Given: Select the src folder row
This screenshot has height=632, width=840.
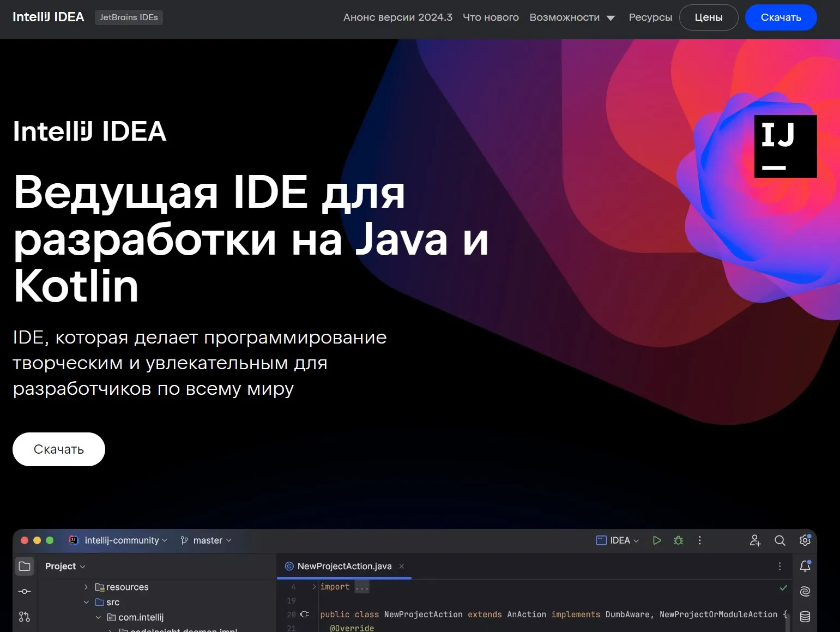Looking at the screenshot, I should pyautogui.click(x=157, y=602).
